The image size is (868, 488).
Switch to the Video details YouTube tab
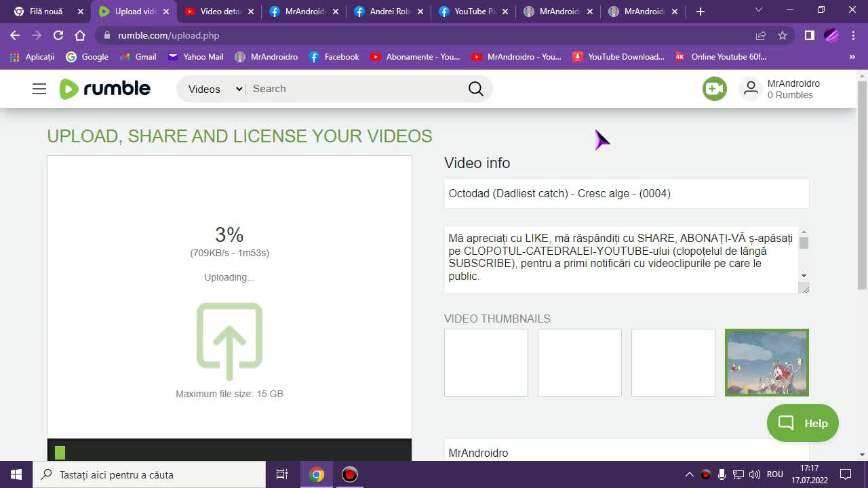tap(220, 12)
